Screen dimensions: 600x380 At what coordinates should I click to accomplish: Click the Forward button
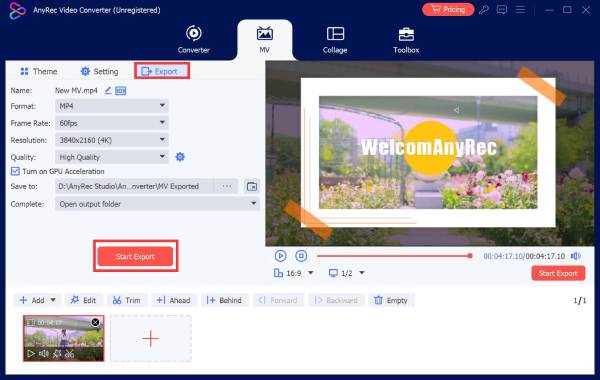[278, 300]
